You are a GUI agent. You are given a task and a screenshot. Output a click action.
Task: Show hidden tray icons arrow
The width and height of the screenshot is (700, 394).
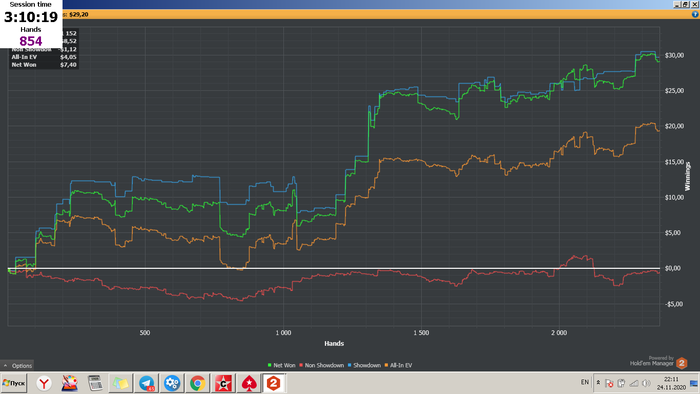coord(598,382)
